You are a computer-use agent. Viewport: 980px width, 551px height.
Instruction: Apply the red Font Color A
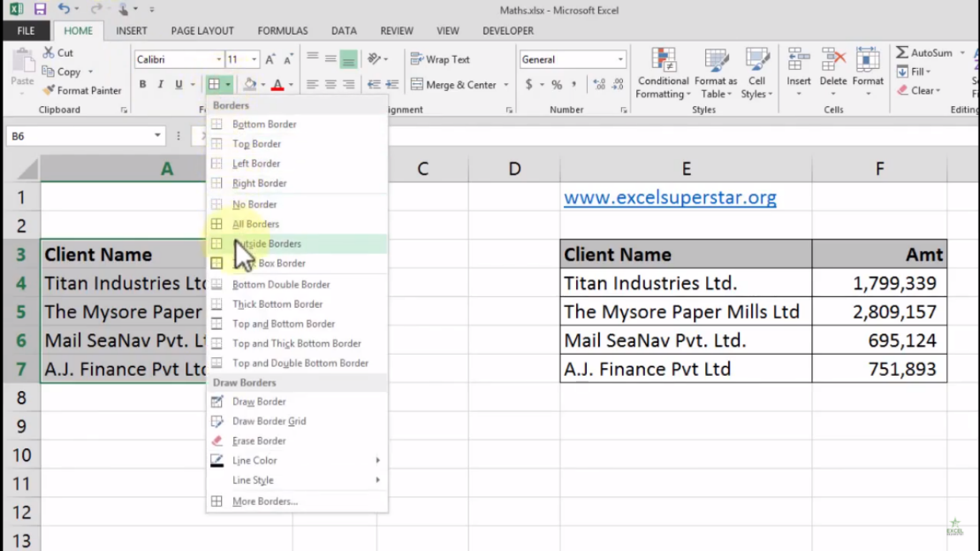point(278,84)
